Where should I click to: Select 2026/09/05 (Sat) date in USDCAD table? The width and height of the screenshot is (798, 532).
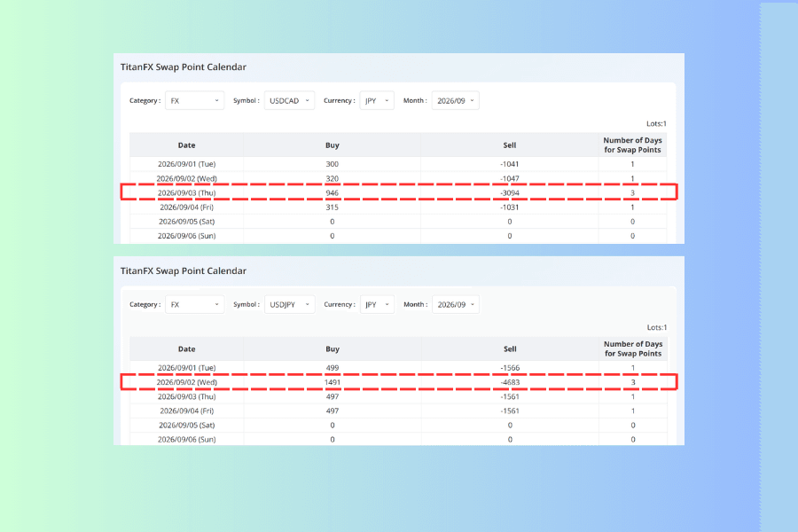tap(187, 222)
